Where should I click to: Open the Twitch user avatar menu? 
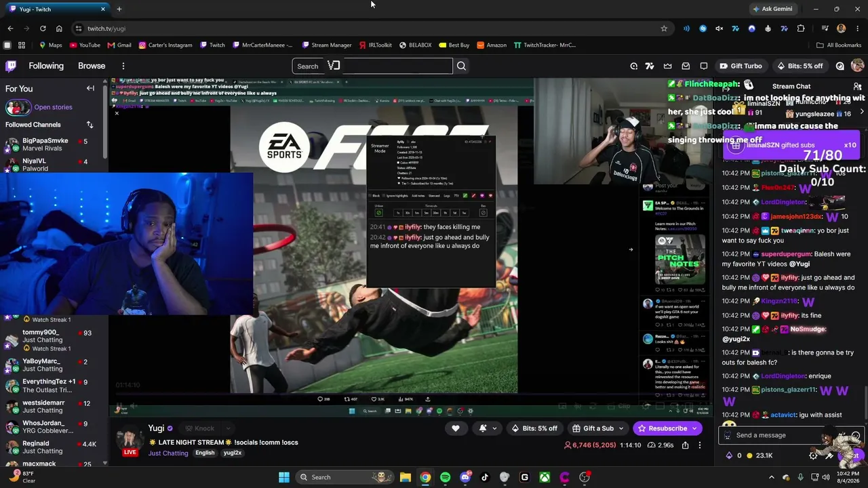[857, 66]
